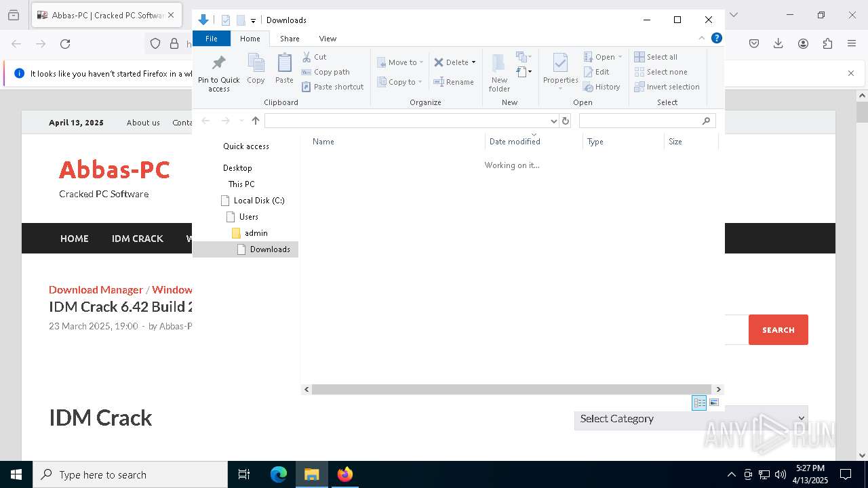
Task: Click the Cut scissors option
Action: (x=314, y=57)
